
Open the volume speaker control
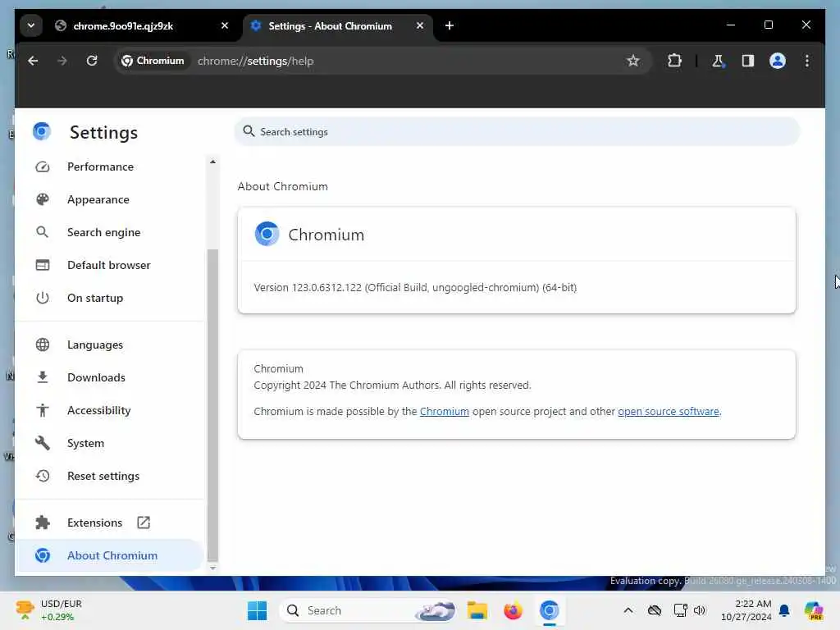700,610
